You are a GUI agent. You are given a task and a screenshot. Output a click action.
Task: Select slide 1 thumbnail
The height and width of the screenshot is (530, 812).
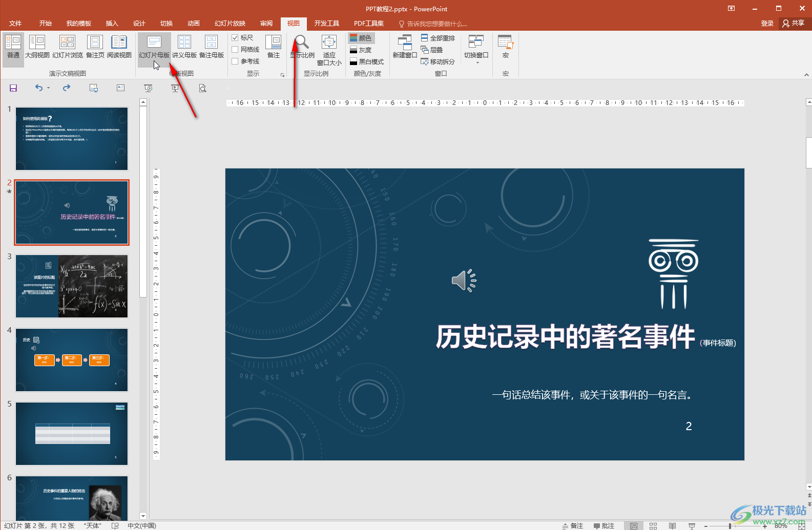click(72, 139)
